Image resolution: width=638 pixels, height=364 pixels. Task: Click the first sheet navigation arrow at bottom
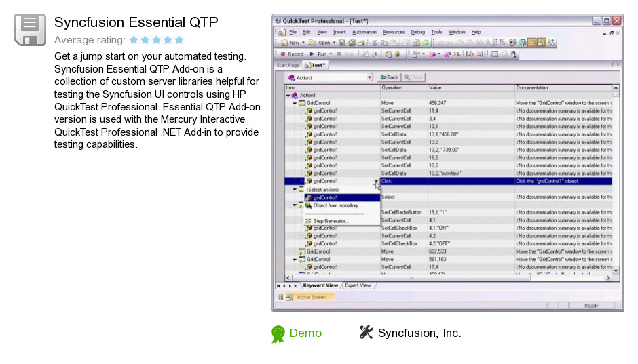pyautogui.click(x=278, y=286)
